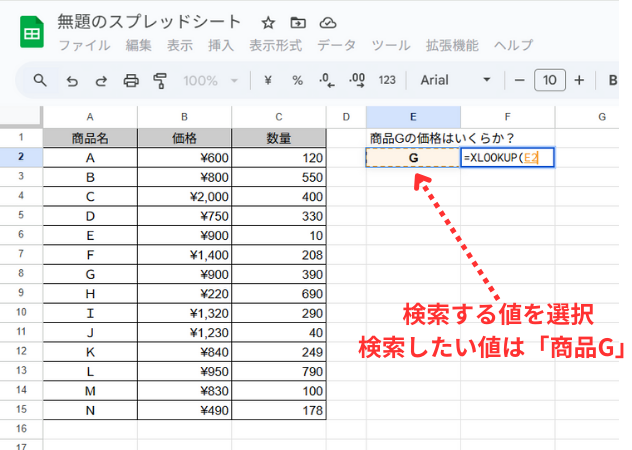Screen dimensions: 632x450
Task: Apply yen currency format
Action: tap(268, 80)
